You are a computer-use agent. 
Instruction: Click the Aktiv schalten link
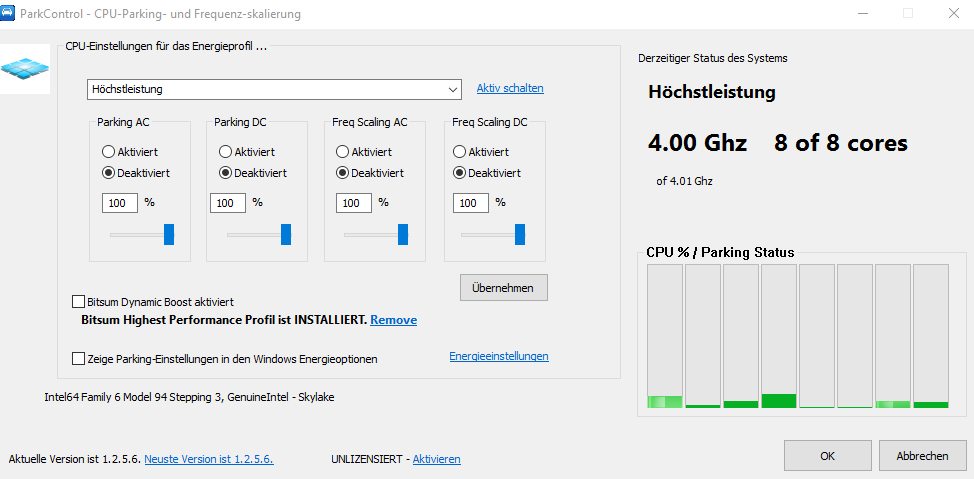point(509,88)
